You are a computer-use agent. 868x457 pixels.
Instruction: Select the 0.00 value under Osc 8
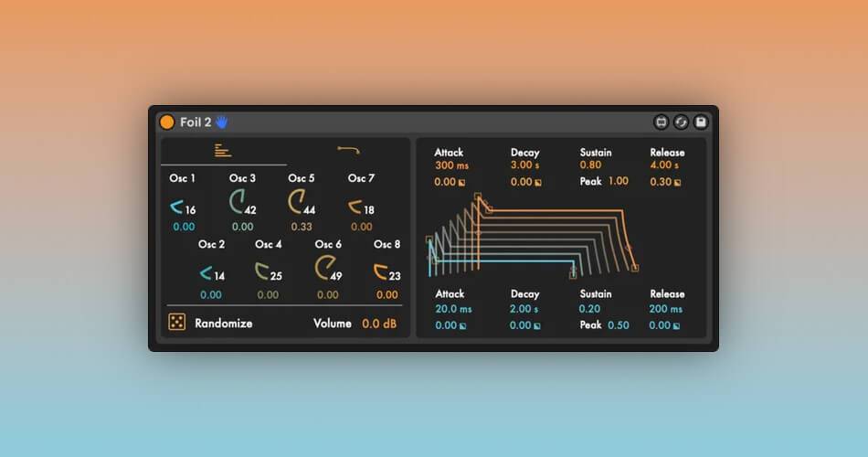pos(387,294)
